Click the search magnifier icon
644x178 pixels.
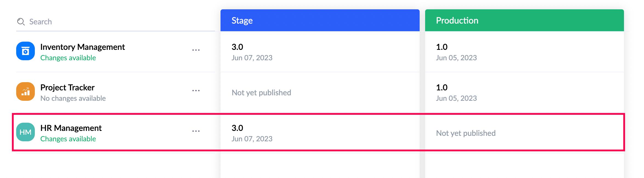[x=21, y=22]
